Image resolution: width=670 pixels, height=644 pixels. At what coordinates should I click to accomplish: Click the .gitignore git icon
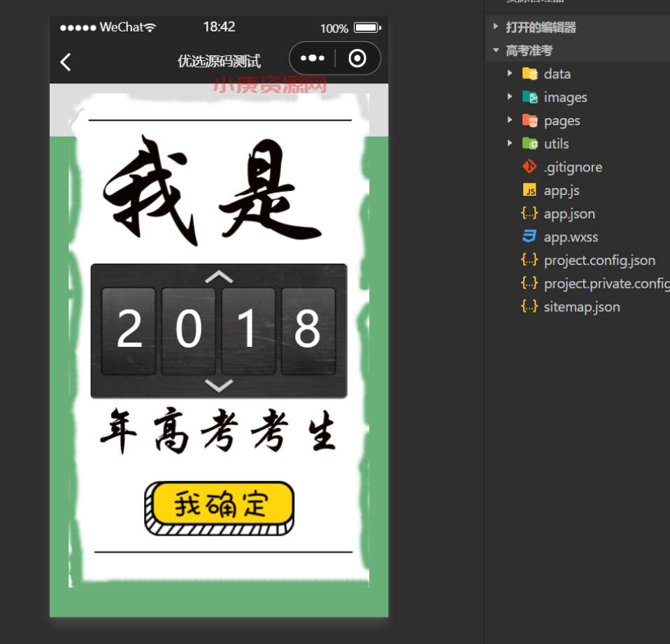click(529, 167)
